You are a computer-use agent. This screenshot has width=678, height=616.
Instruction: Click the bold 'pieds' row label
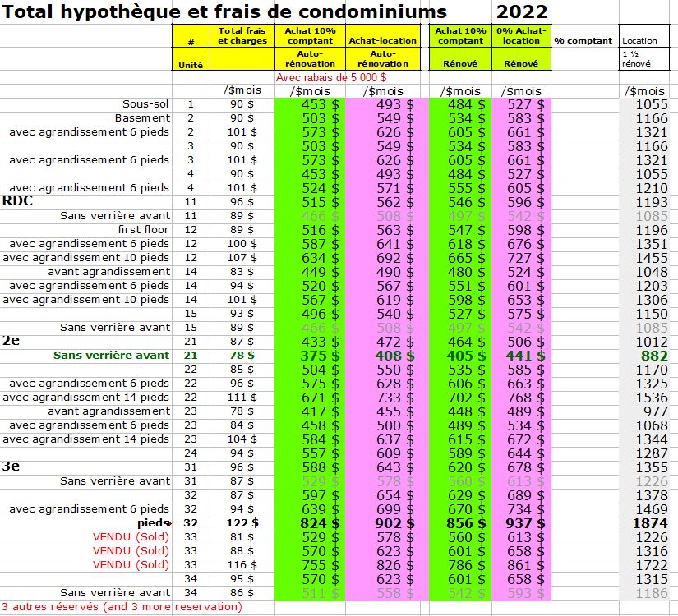(x=154, y=523)
